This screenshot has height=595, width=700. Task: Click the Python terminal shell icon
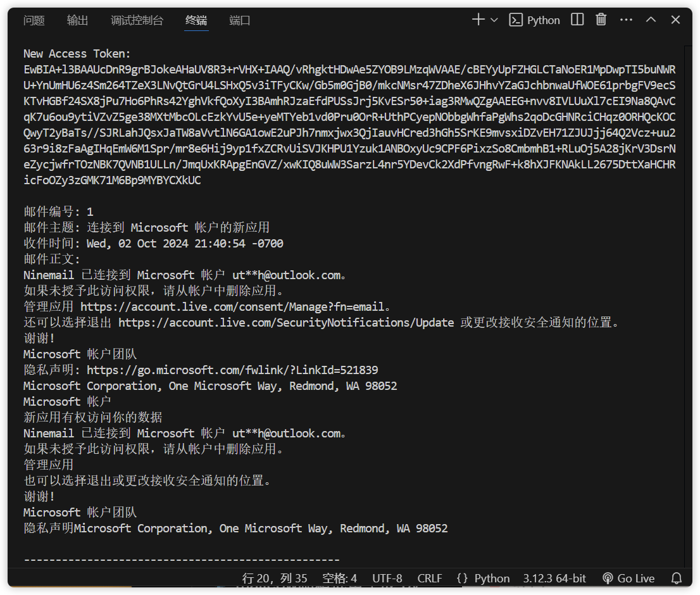tap(516, 20)
